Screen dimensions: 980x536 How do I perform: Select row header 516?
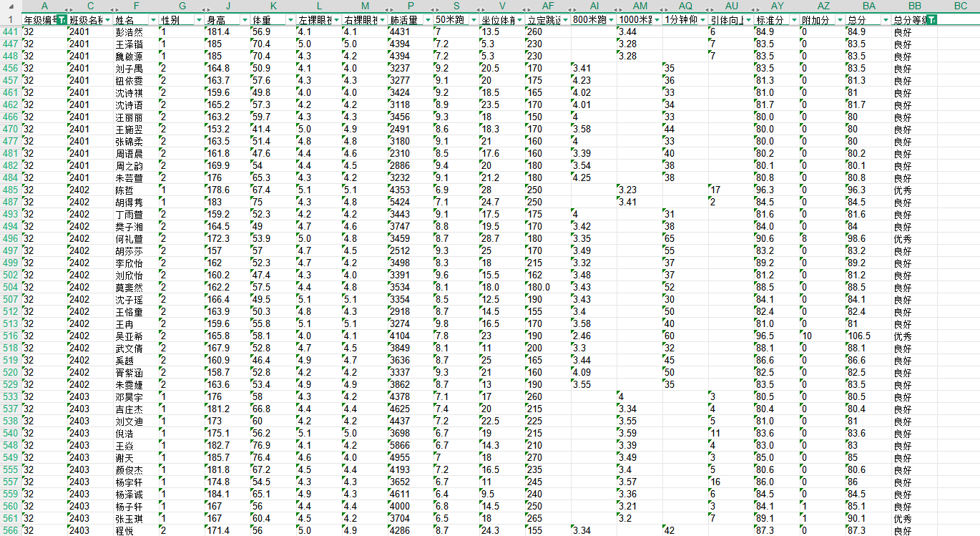10,336
